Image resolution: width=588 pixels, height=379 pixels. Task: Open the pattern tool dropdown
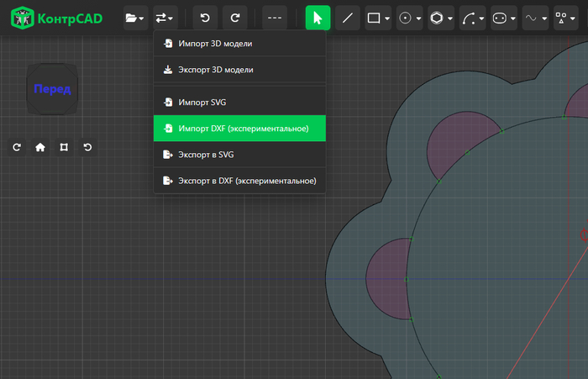click(x=565, y=18)
